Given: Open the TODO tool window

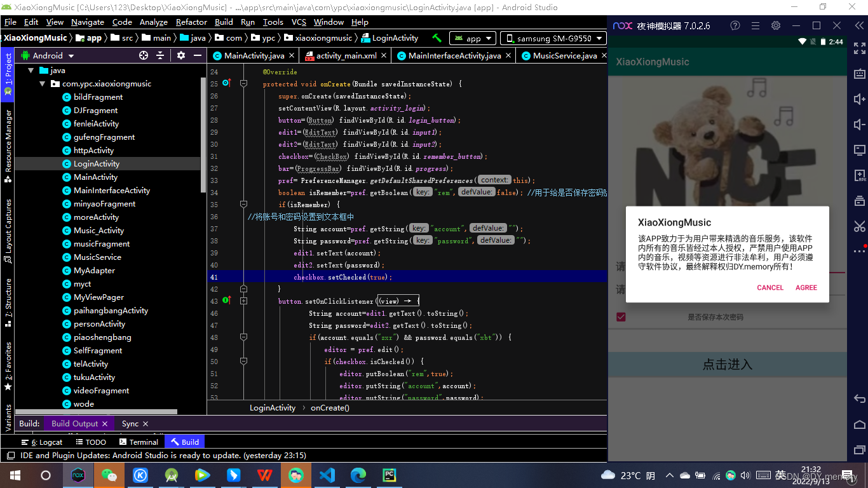Looking at the screenshot, I should coord(90,442).
